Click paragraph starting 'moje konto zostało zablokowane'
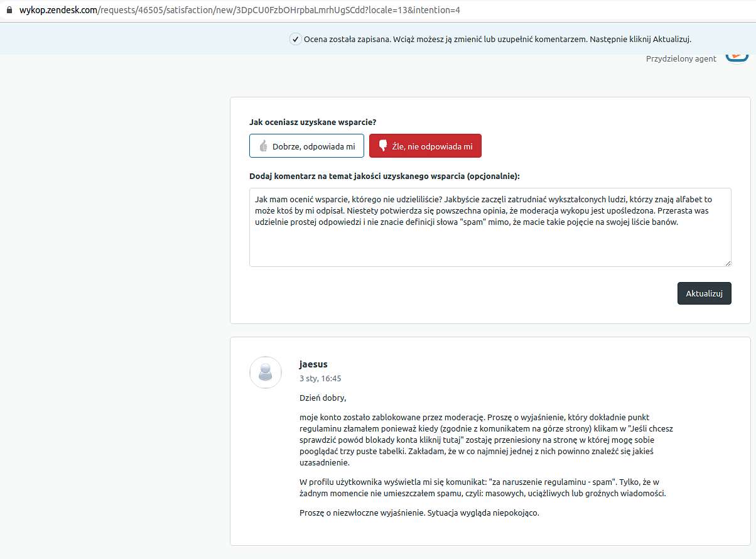 click(x=487, y=440)
